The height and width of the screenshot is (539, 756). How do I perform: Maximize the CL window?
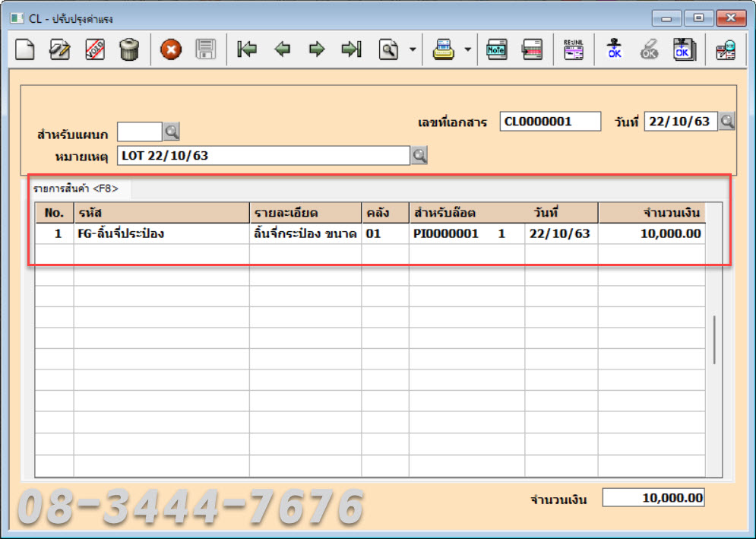698,18
